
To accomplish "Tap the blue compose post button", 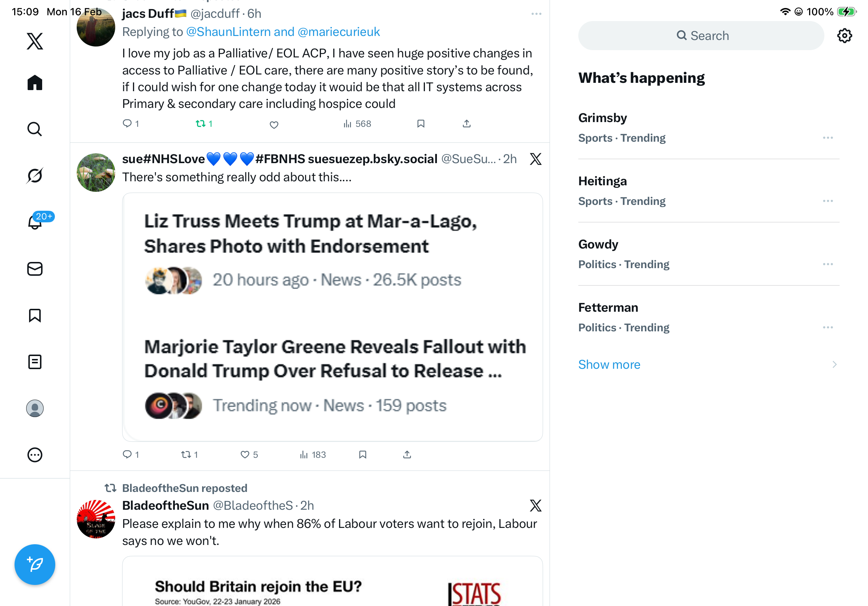I will click(x=35, y=565).
